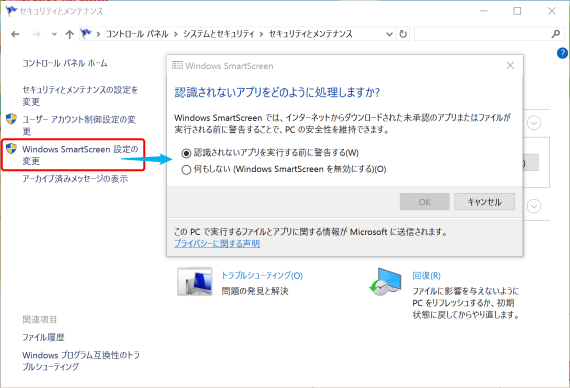Screen dimensions: 570x388
Task: Click the SmartScreen dialog title icon
Action: pos(177,65)
